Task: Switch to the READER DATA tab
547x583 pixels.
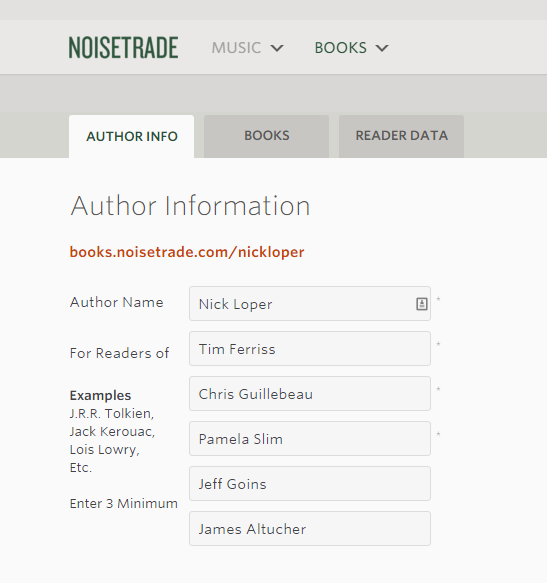Action: [x=402, y=136]
